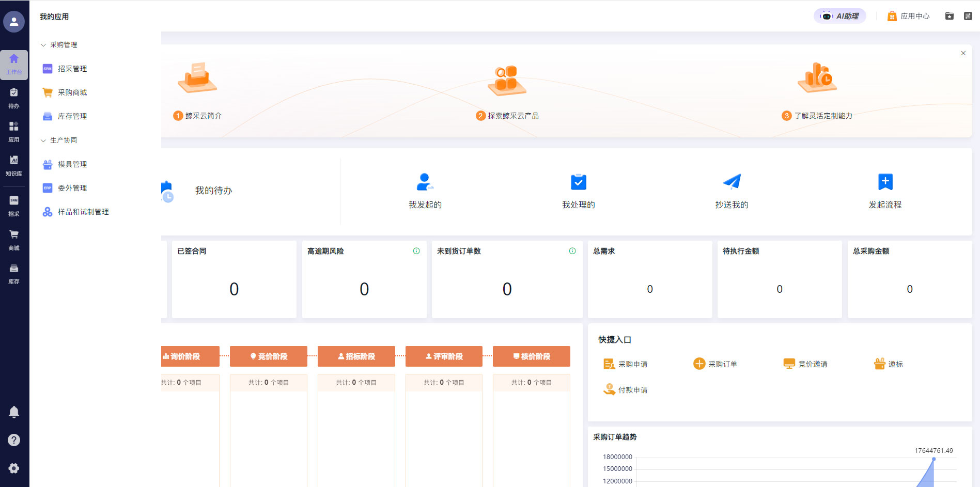Image resolution: width=980 pixels, height=487 pixels.
Task: Open 应用中心 in top bar
Action: click(x=908, y=16)
